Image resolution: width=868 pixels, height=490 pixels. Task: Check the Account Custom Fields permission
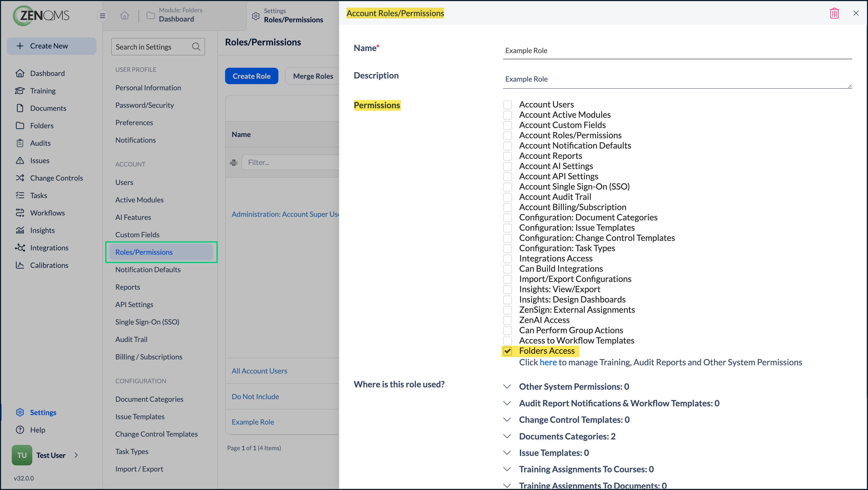[508, 125]
